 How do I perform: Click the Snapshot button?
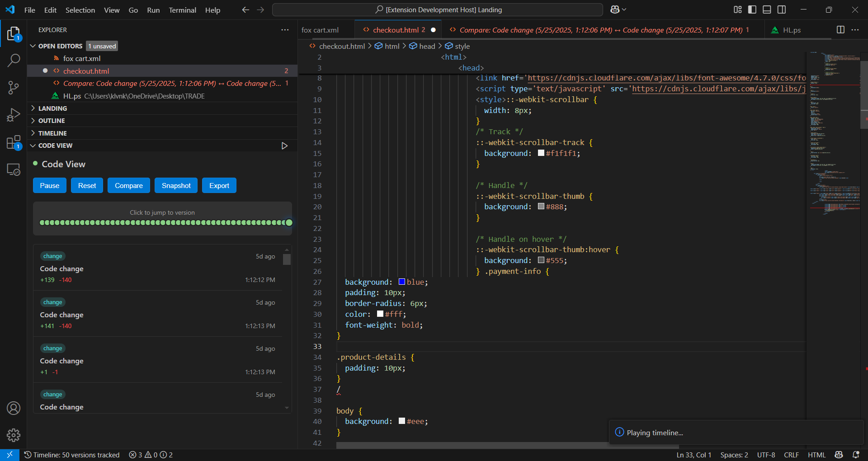click(x=176, y=185)
